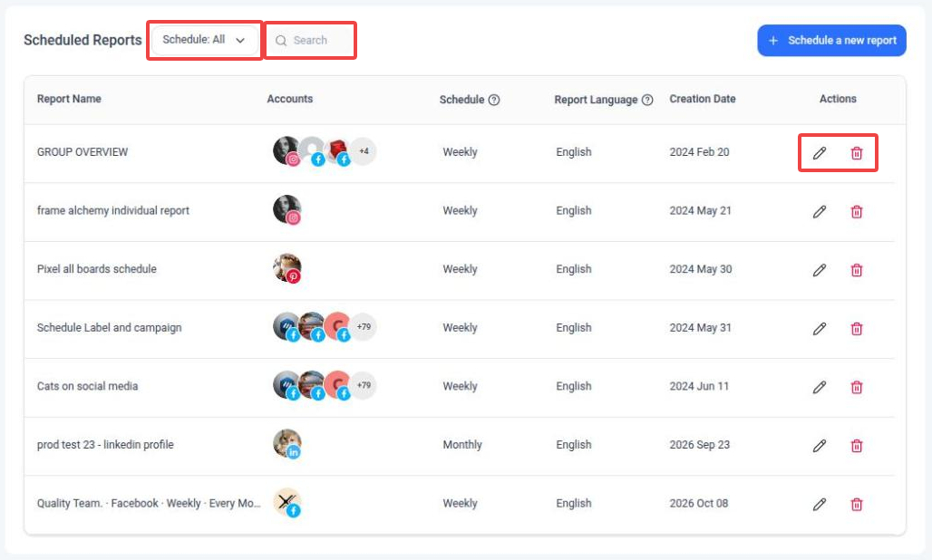This screenshot has height=560, width=932.
Task: Delete the Quality Team Facebook Weekly report
Action: coord(857,504)
